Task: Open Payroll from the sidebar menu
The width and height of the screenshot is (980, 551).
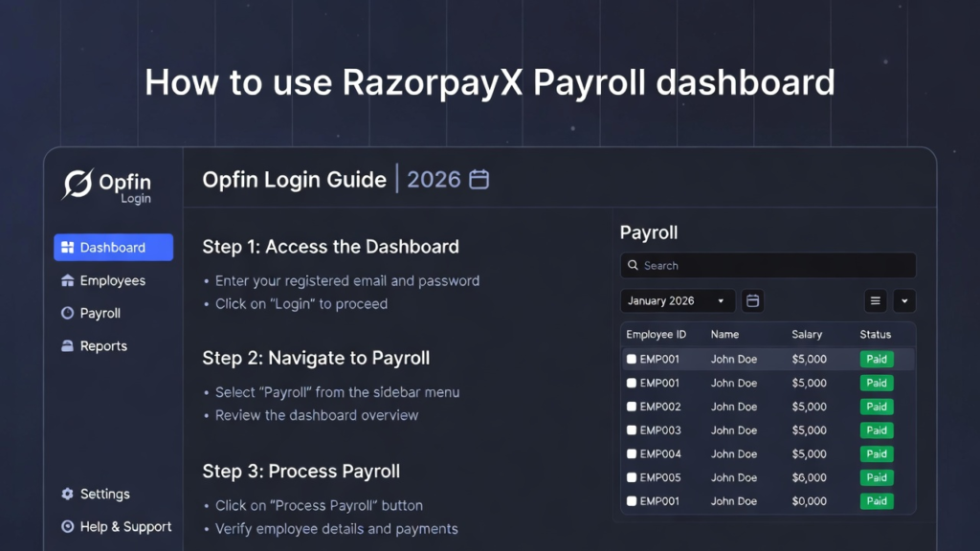Action: click(100, 314)
